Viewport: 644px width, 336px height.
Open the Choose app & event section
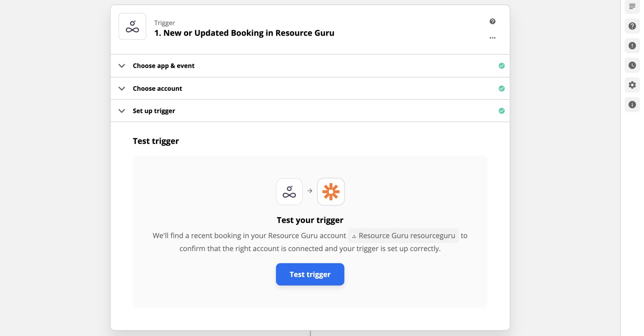click(310, 66)
